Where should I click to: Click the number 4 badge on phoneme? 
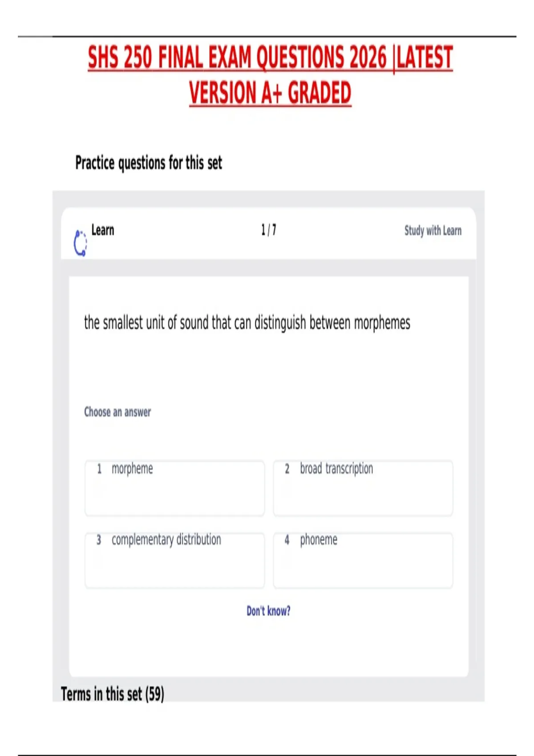tap(287, 540)
